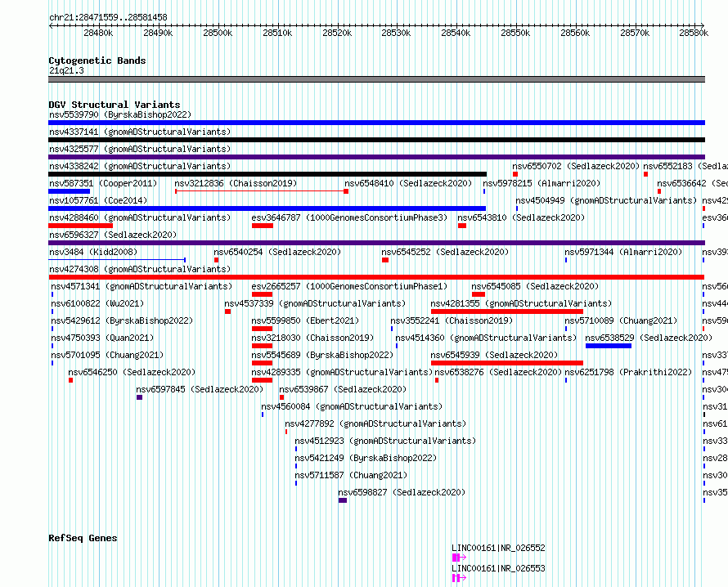The width and height of the screenshot is (728, 587).
Task: Open variant nsv3484 (Kidd2008)
Action: click(93, 252)
